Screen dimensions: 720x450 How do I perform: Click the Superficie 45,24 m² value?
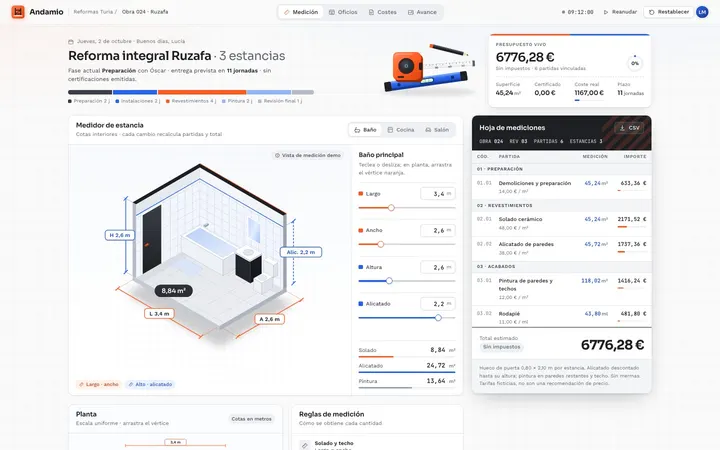[x=508, y=93]
